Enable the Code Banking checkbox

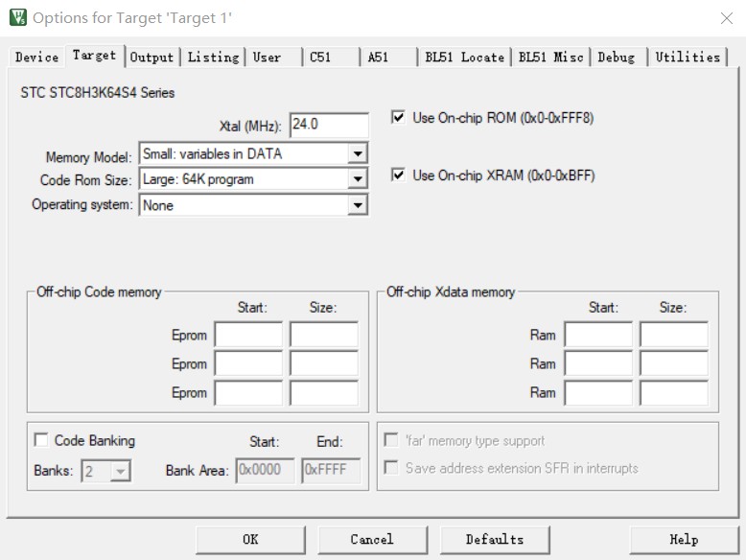click(x=41, y=441)
